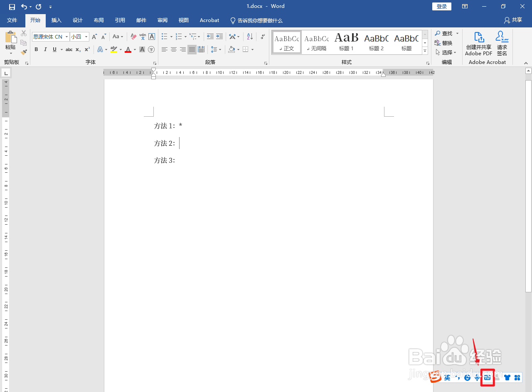Screen dimensions: 532x392
Task: Align the paragraph to the left
Action: [165, 49]
